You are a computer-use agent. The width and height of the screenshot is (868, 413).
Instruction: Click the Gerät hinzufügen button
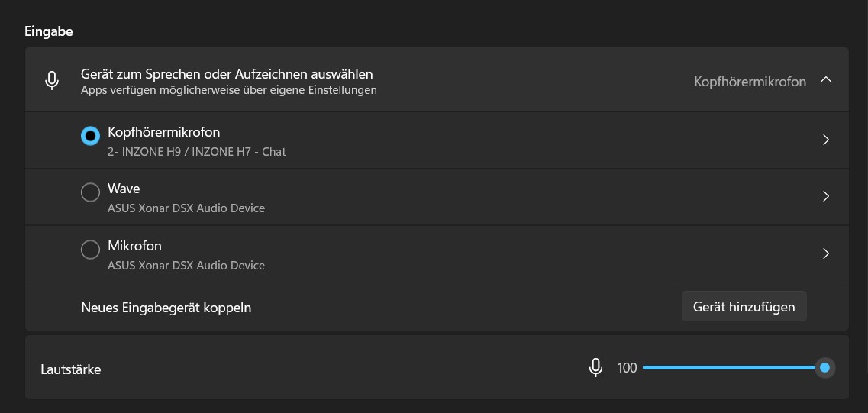pyautogui.click(x=744, y=307)
